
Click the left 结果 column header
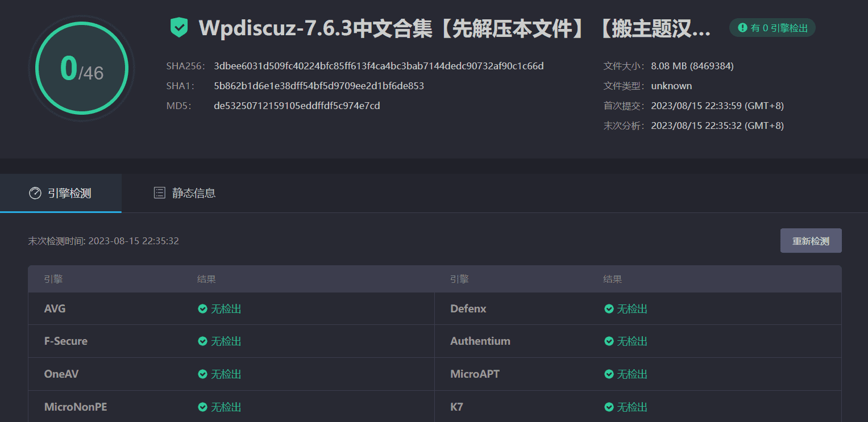[x=206, y=279]
